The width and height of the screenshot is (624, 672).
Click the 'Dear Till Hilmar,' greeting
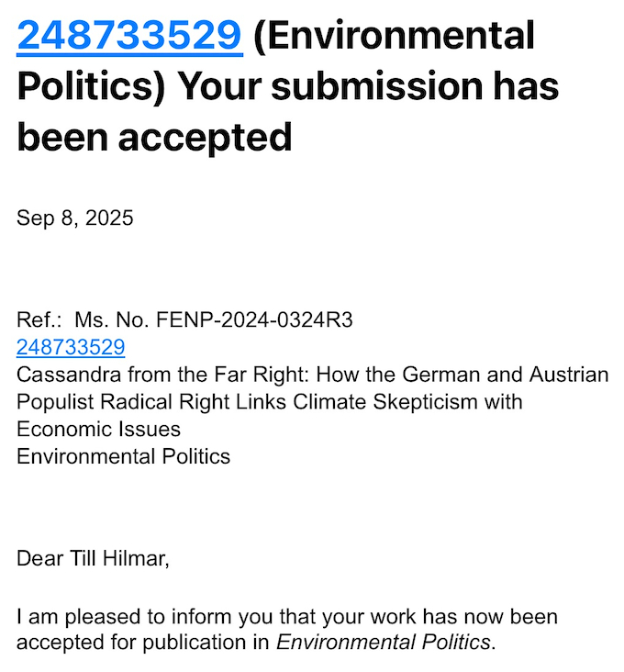click(x=93, y=558)
